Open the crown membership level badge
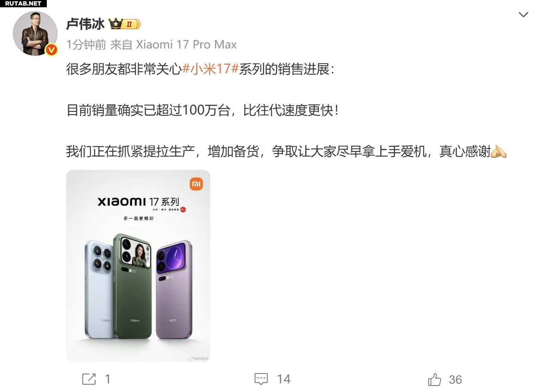 coord(125,24)
